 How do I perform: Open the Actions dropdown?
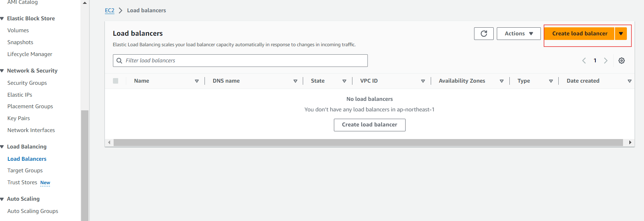coord(518,34)
